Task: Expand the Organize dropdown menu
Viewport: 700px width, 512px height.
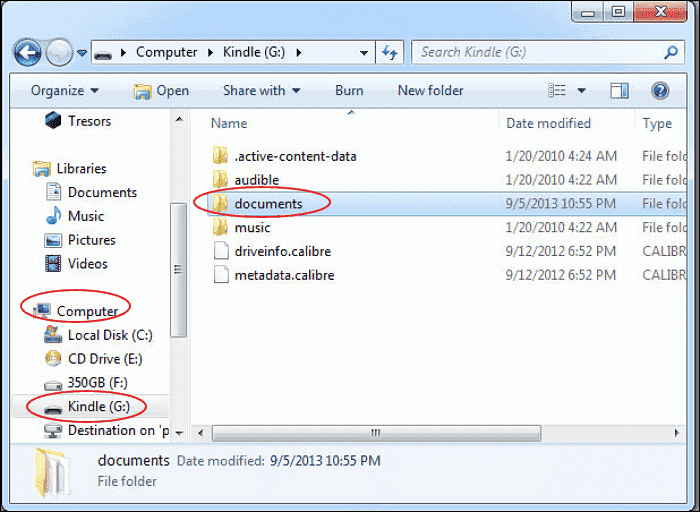Action: pos(65,90)
